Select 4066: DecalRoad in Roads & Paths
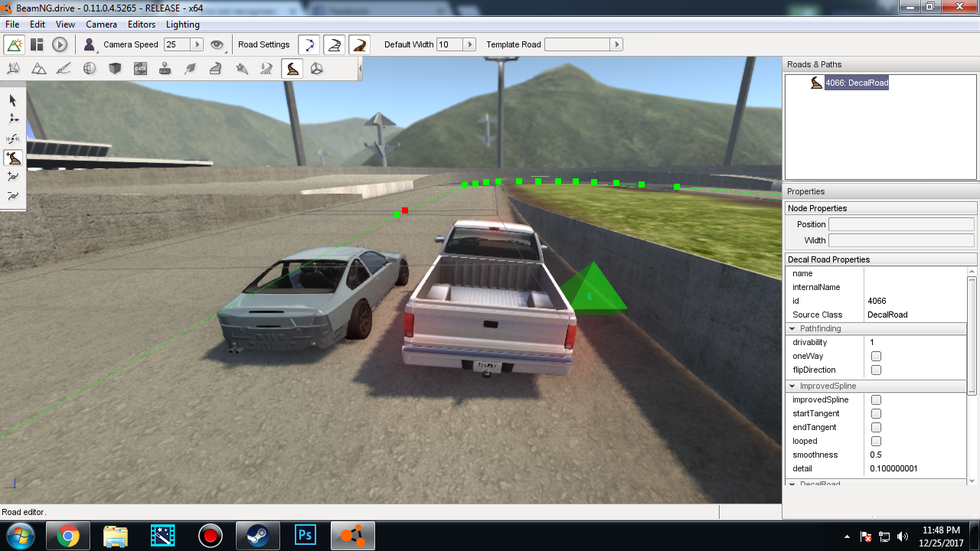Viewport: 980px width, 551px height. (x=857, y=83)
